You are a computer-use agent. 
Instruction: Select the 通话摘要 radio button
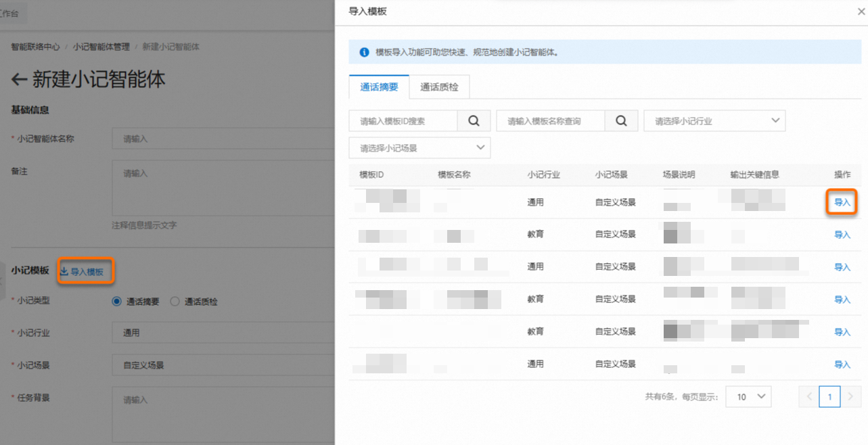coord(116,302)
